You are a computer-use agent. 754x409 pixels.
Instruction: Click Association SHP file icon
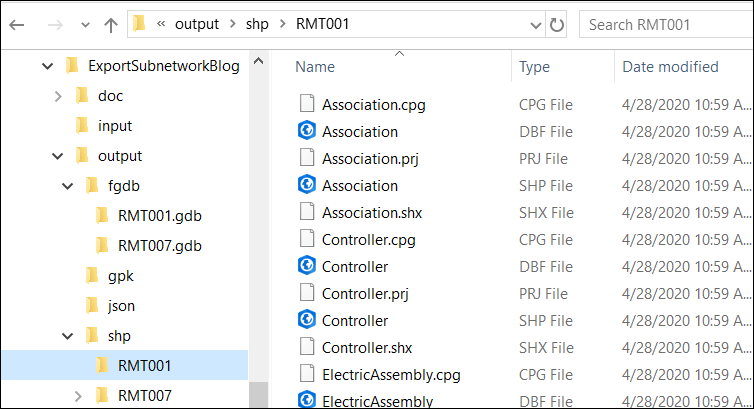[x=307, y=184]
